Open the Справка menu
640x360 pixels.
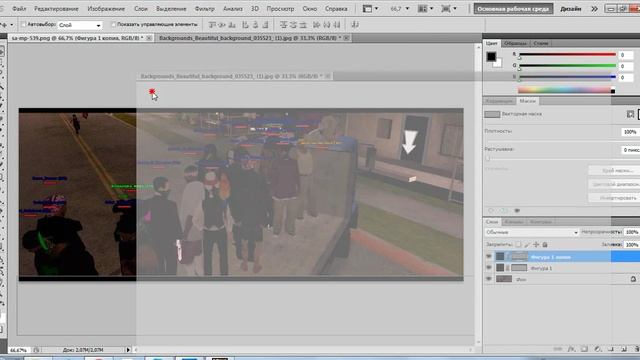[336, 9]
